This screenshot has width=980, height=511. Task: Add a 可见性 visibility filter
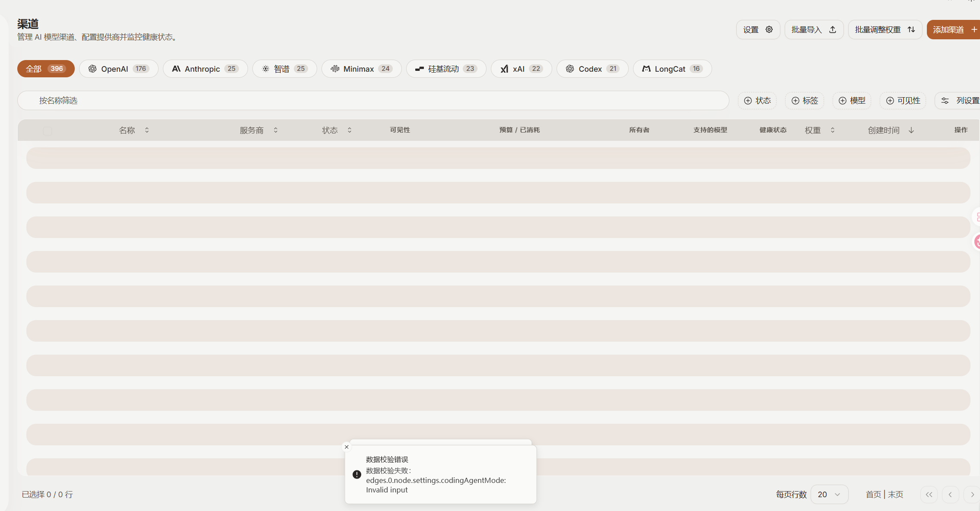[x=903, y=101]
